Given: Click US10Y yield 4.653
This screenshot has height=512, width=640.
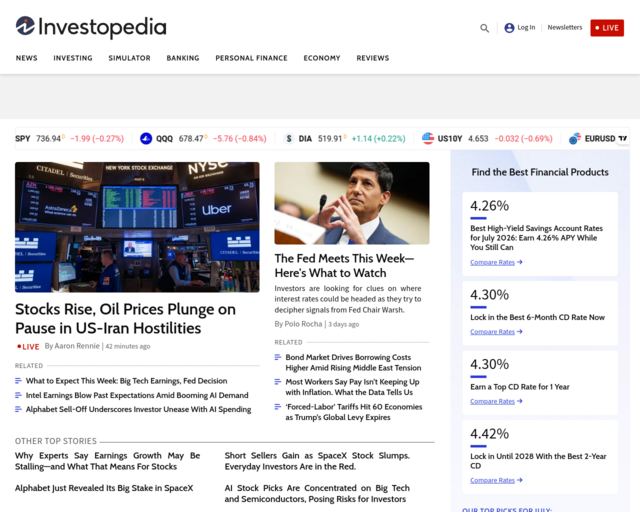Looking at the screenshot, I should (478, 139).
